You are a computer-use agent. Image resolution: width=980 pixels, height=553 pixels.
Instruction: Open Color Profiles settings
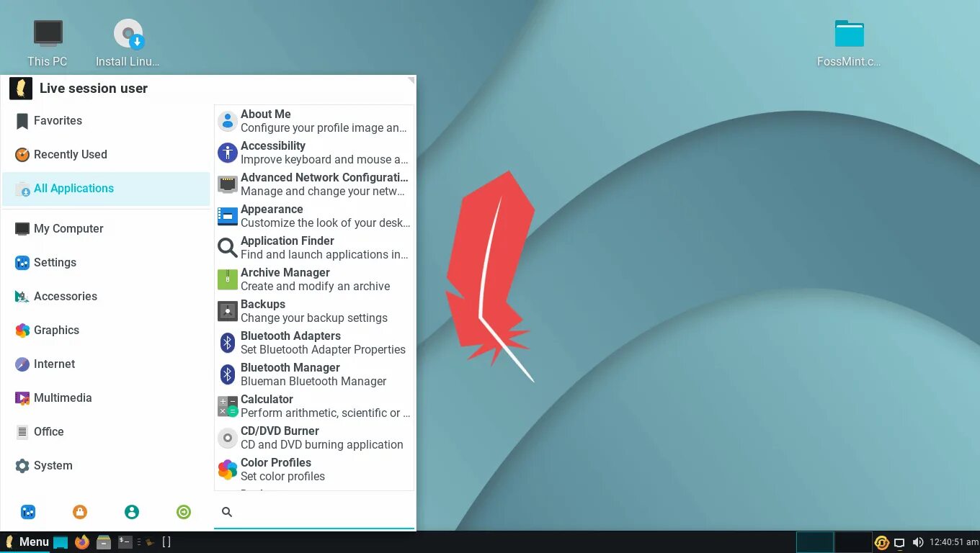coord(314,469)
